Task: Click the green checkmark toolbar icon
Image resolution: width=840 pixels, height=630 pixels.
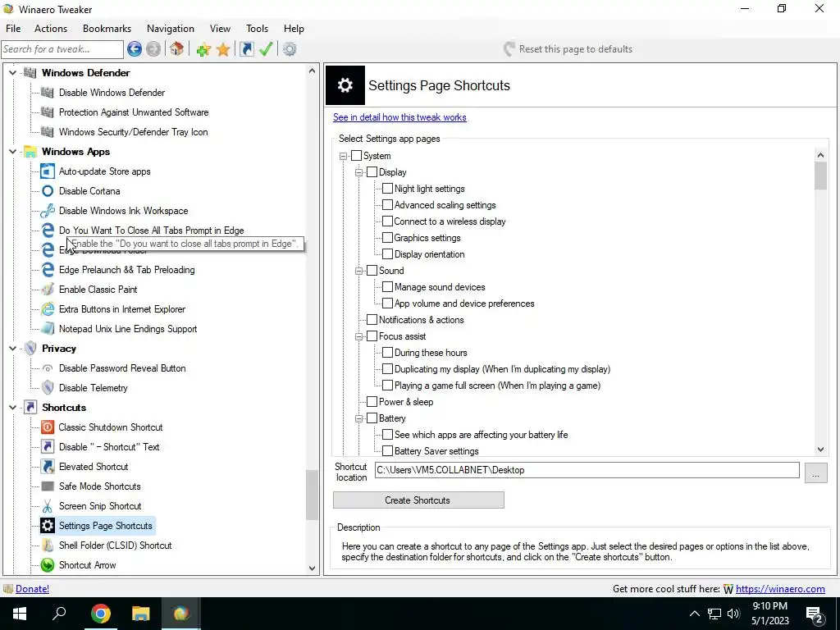Action: [266, 49]
